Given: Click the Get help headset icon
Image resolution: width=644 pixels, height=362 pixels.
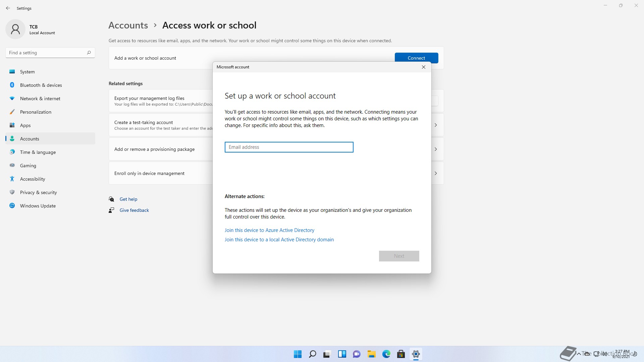Looking at the screenshot, I should (111, 199).
